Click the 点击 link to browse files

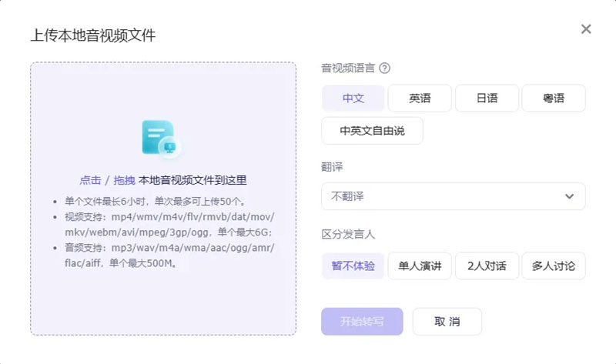pos(90,180)
